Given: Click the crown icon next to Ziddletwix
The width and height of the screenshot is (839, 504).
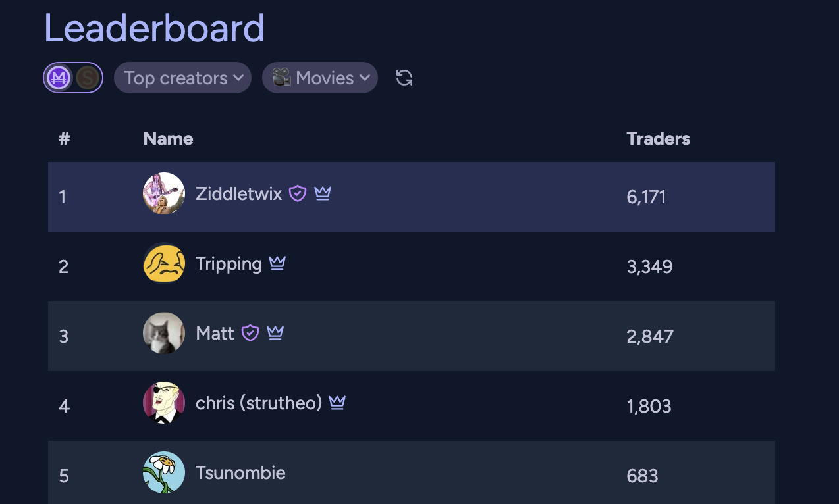Looking at the screenshot, I should (x=323, y=193).
